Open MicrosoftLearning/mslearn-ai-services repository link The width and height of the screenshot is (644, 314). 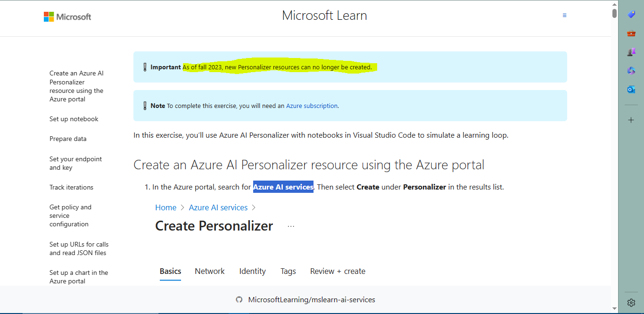pyautogui.click(x=312, y=299)
